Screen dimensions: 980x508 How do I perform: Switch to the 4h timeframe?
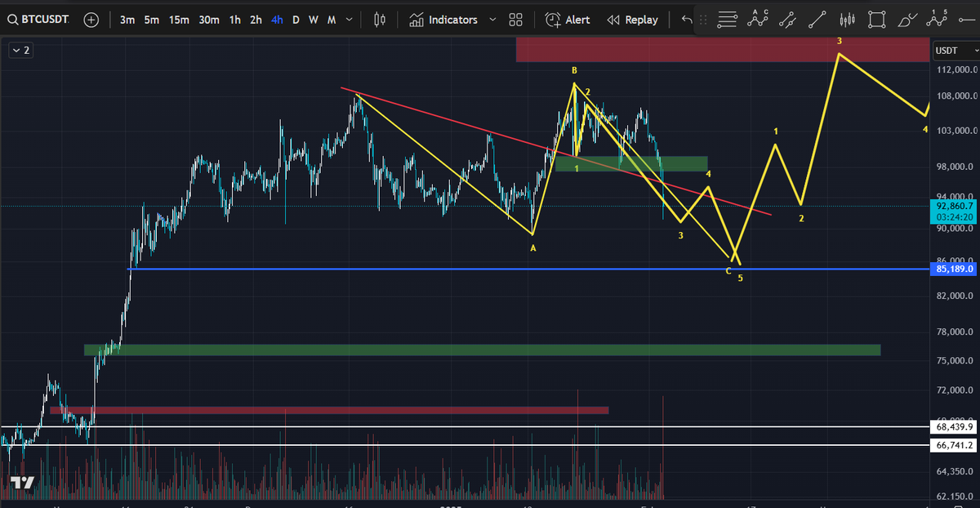[x=276, y=19]
